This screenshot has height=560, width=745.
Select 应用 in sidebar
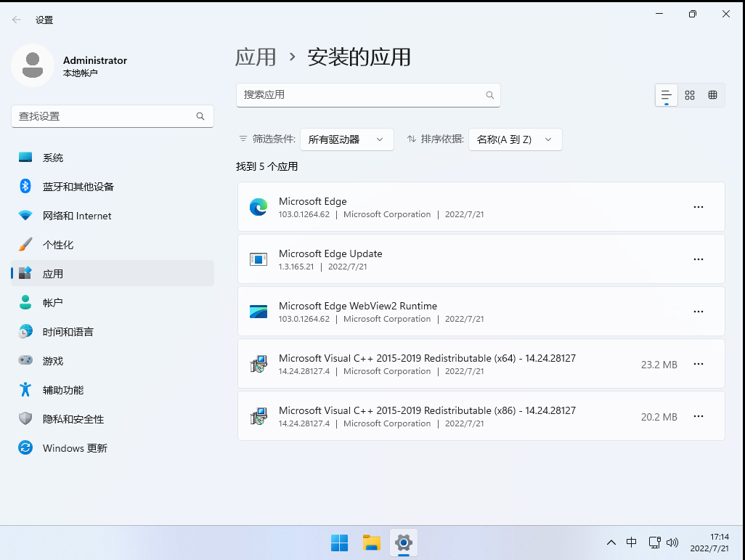tap(113, 273)
